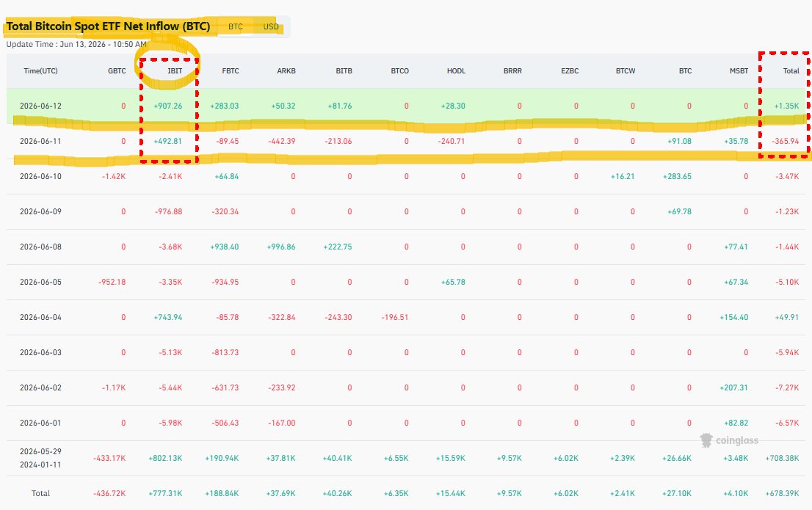
Task: Click the BTCW column header
Action: pos(626,71)
